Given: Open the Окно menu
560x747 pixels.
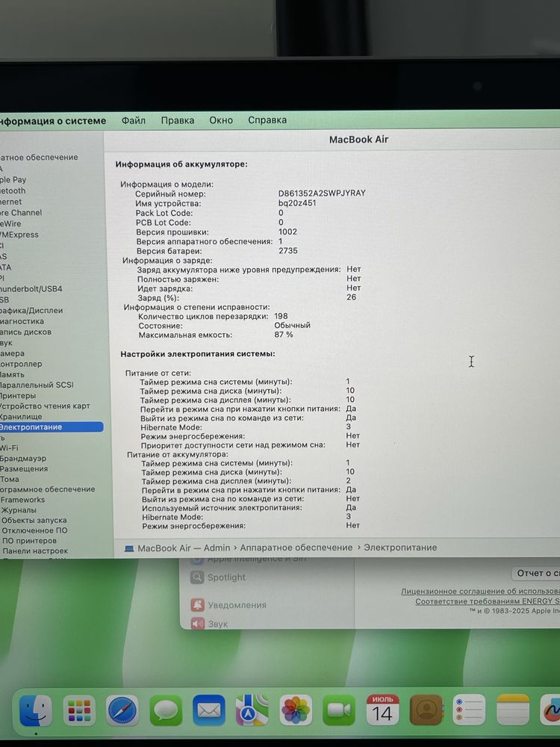Looking at the screenshot, I should point(221,120).
